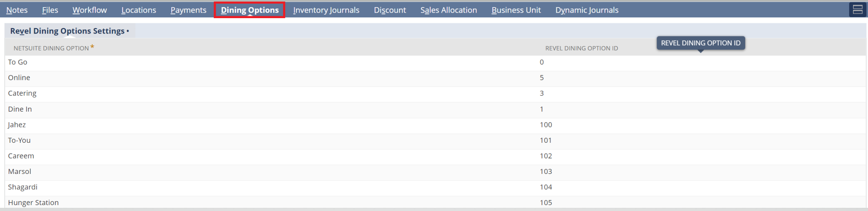Image resolution: width=868 pixels, height=211 pixels.
Task: Click the Revel Dining Option ID column header
Action: click(581, 48)
